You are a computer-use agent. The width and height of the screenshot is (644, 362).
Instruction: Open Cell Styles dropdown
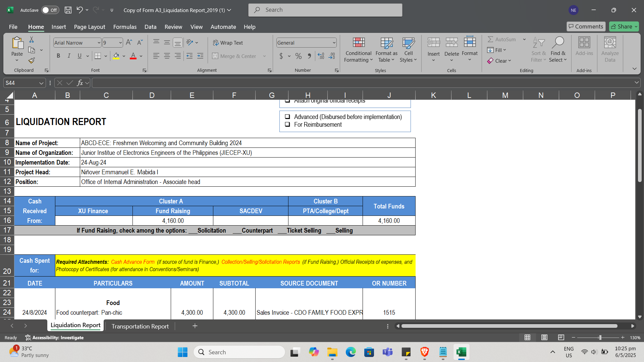pos(408,50)
